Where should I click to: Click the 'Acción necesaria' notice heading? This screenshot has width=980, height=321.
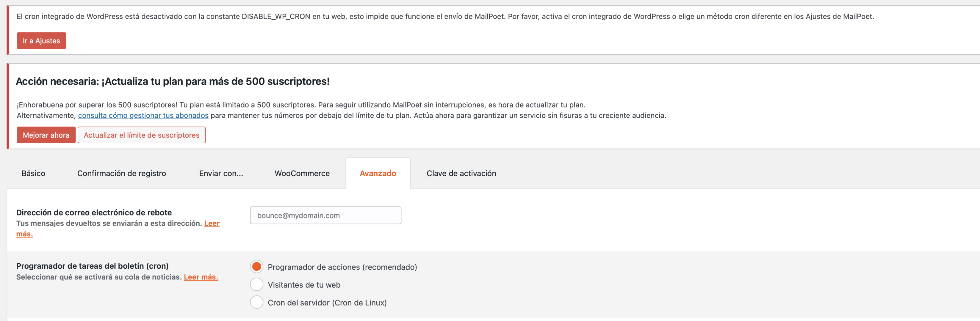(173, 81)
